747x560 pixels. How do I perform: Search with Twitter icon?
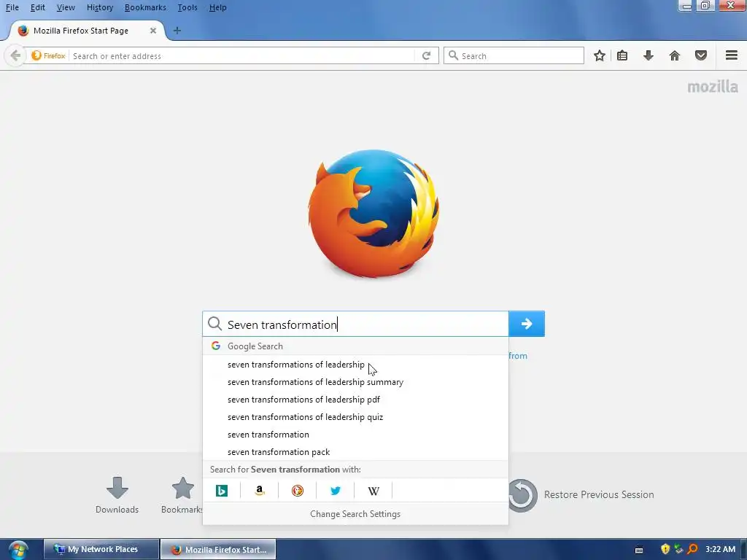[336, 491]
